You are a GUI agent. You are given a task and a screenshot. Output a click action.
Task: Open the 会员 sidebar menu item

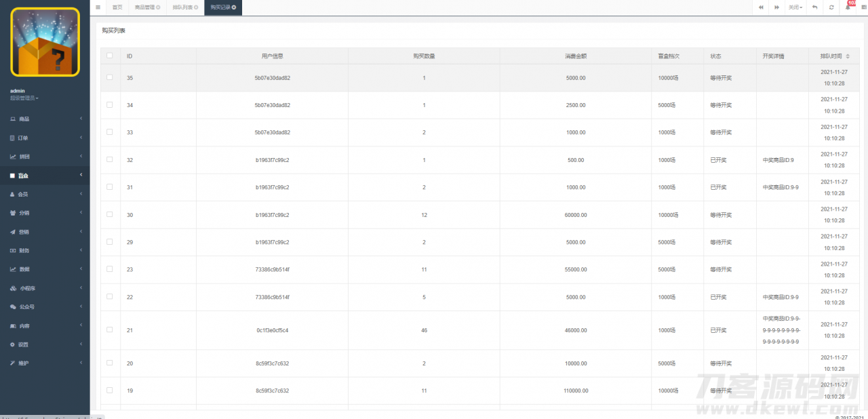pyautogui.click(x=45, y=194)
